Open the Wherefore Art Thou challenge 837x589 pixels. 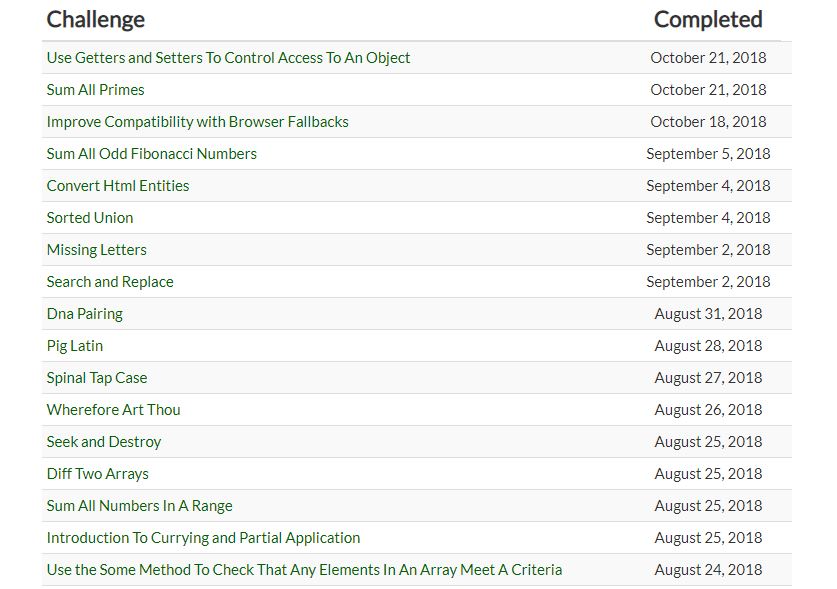[112, 409]
